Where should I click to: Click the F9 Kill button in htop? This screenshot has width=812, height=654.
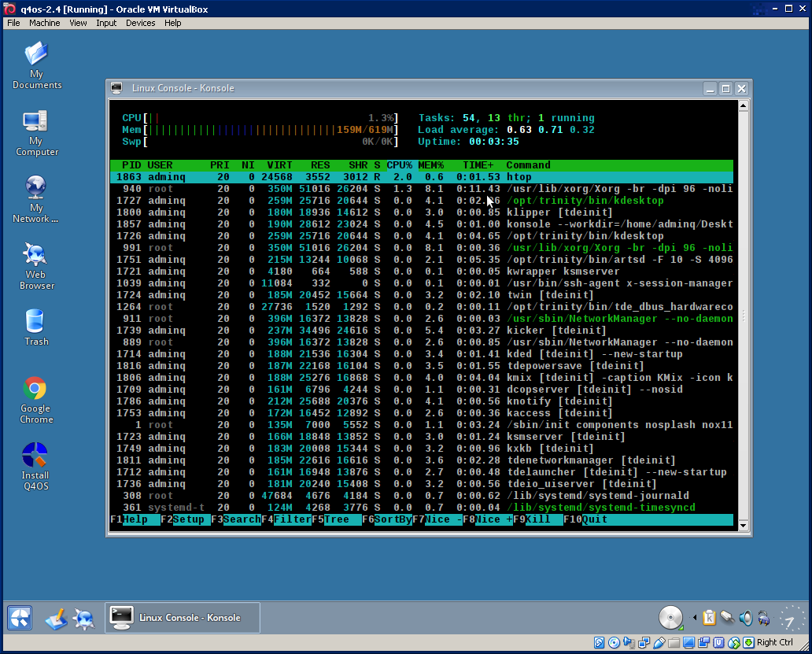click(x=537, y=519)
